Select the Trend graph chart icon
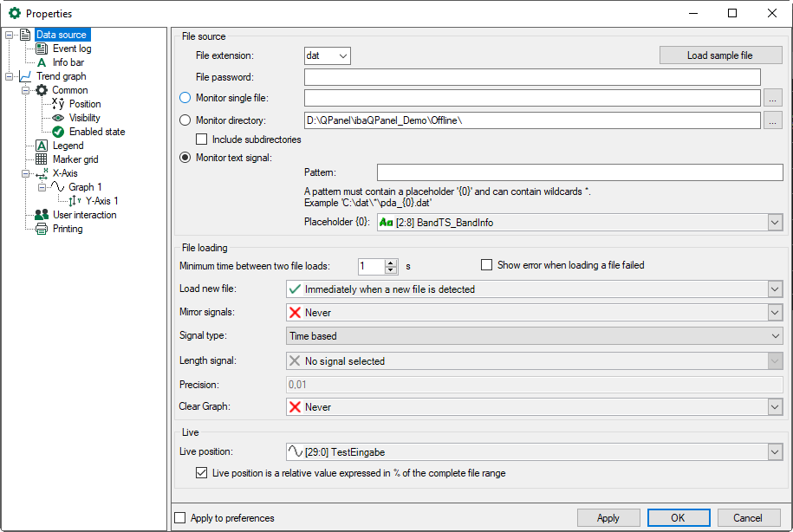Image resolution: width=793 pixels, height=532 pixels. (x=25, y=76)
